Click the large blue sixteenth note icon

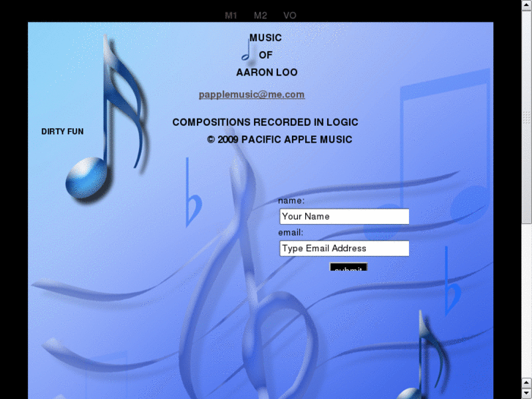click(107, 119)
